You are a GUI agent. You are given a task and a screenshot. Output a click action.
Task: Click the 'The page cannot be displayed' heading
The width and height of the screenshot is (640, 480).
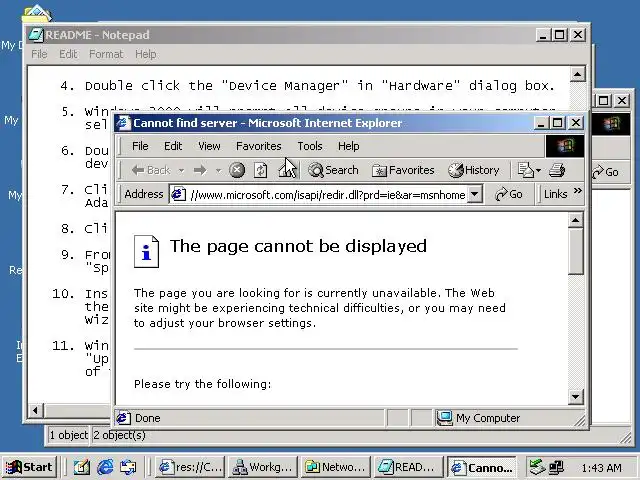tap(298, 246)
